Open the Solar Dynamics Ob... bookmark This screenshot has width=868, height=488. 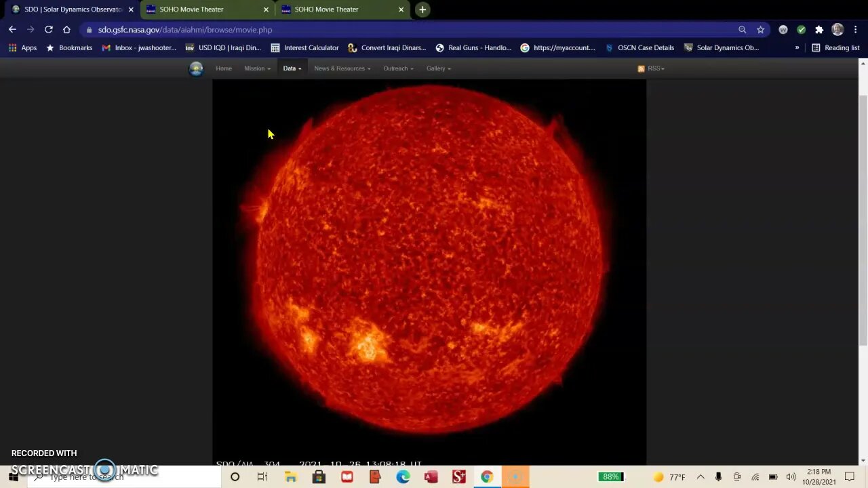coord(722,48)
